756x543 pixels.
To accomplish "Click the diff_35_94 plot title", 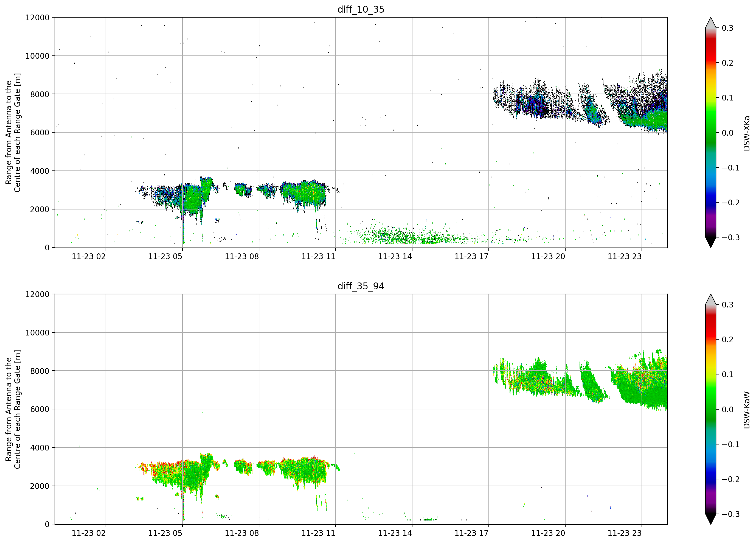I will tap(361, 286).
